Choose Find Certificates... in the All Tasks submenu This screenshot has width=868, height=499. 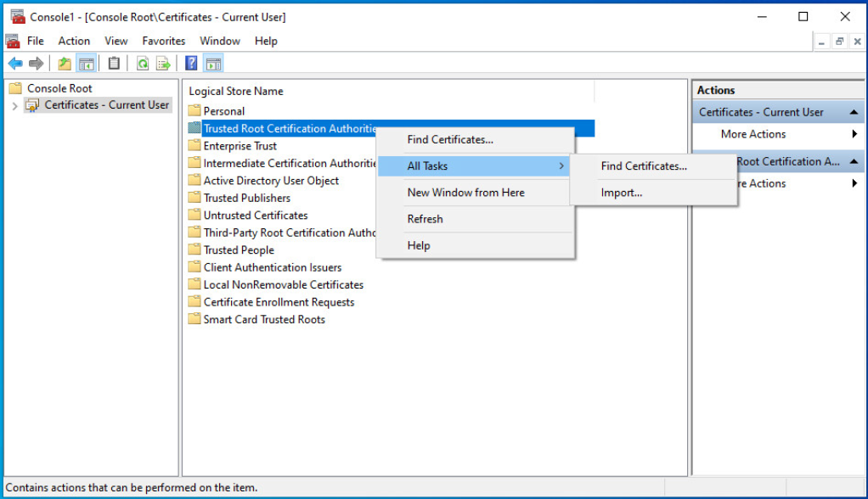point(644,166)
